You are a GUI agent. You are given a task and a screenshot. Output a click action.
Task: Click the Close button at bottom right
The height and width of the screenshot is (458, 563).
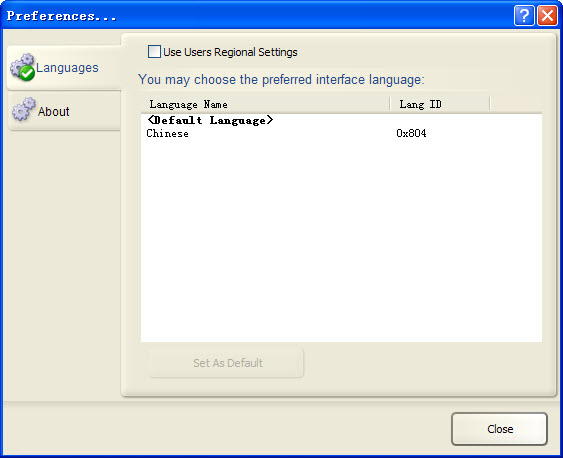pos(499,429)
